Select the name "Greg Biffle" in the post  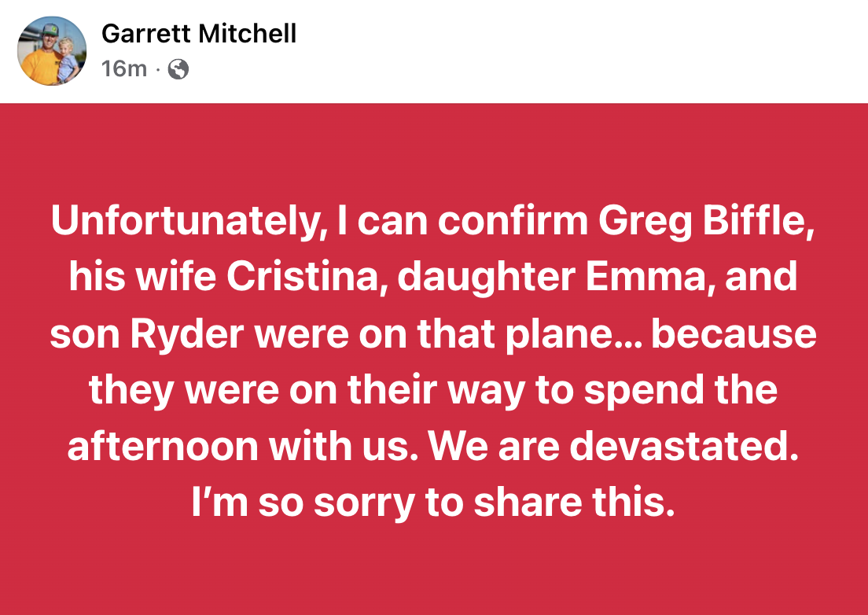(x=704, y=223)
